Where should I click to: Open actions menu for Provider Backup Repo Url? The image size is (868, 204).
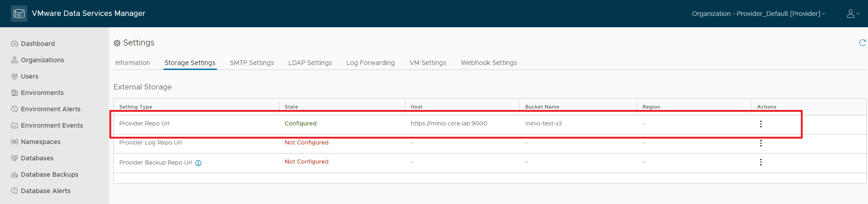760,162
